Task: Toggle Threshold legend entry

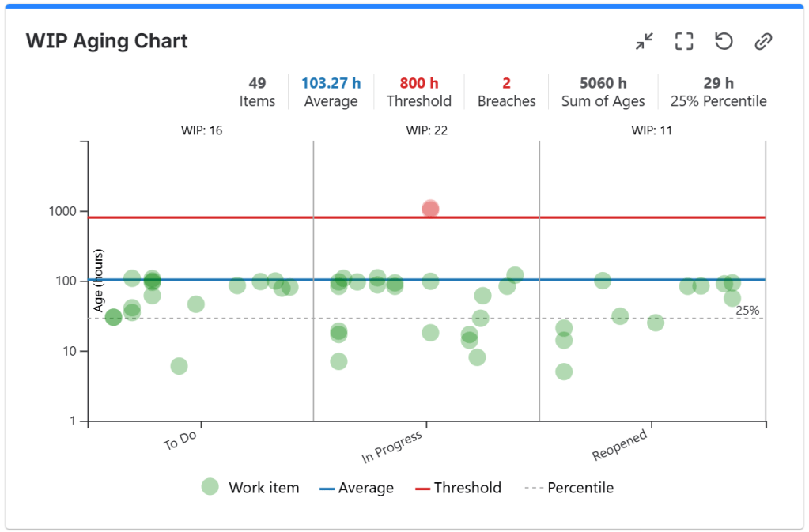Action: click(458, 488)
